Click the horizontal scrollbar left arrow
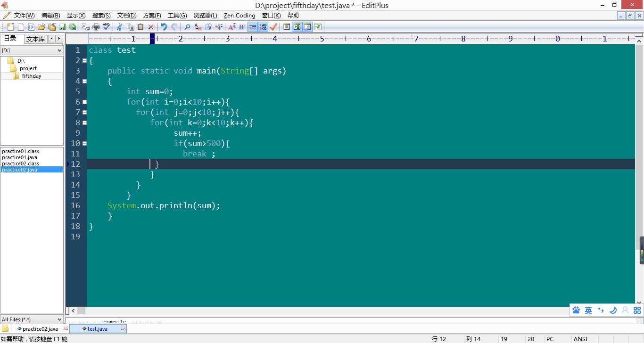This screenshot has height=343, width=644. (73, 311)
